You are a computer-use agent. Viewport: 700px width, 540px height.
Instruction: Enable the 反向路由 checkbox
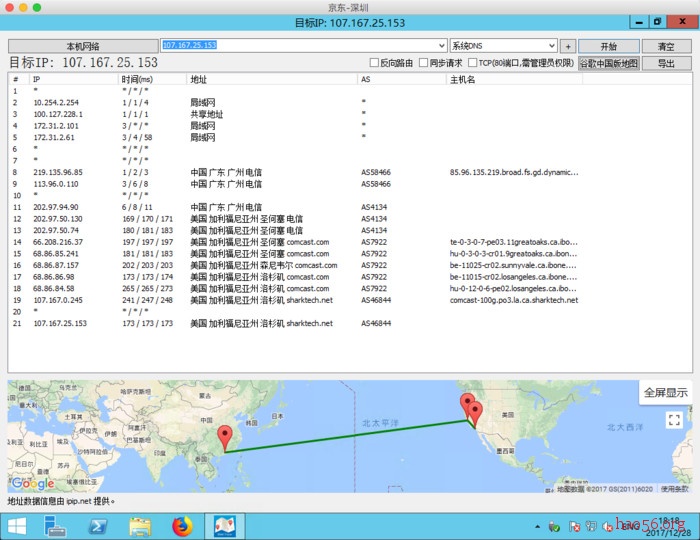click(x=375, y=62)
